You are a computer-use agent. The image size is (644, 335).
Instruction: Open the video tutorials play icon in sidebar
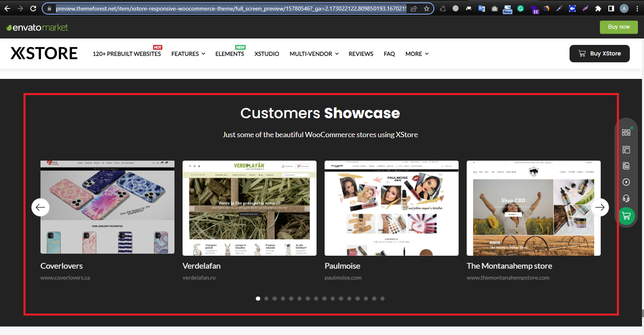[626, 182]
